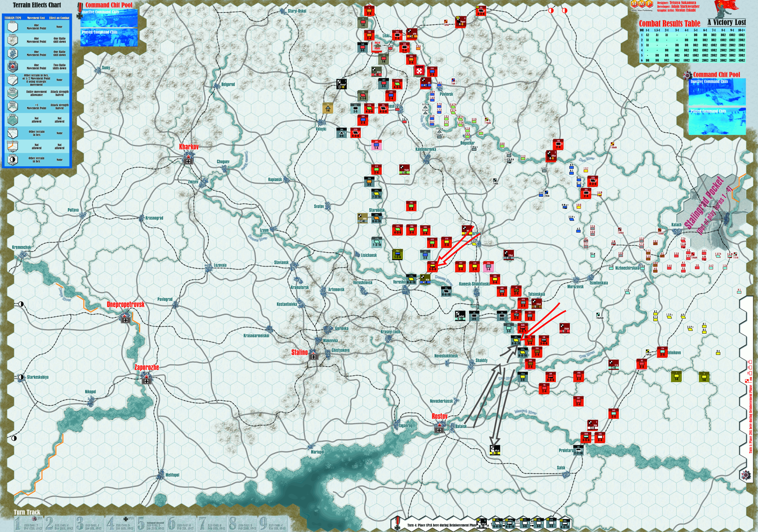
Task: Select the 7-7-10 counter at Proletarsk
Action: (578, 451)
